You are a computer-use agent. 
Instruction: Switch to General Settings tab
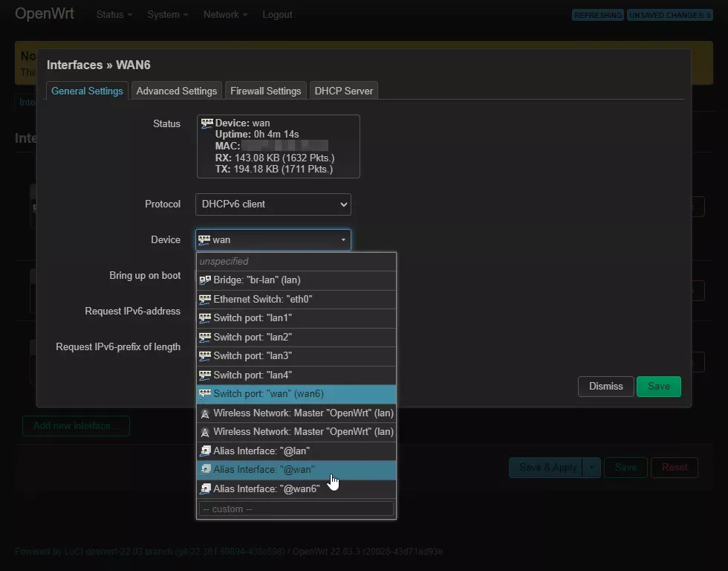[x=87, y=91]
